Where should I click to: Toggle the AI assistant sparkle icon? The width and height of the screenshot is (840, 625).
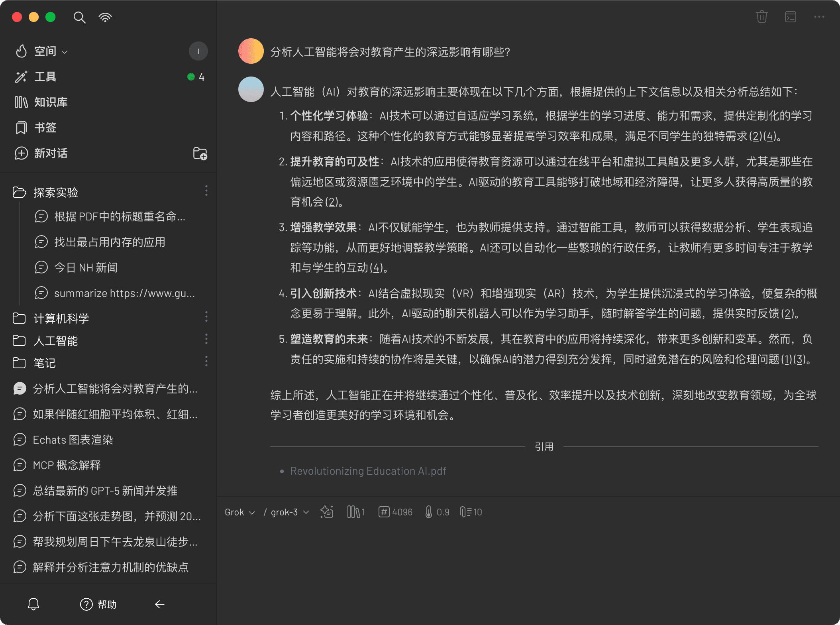coord(327,512)
